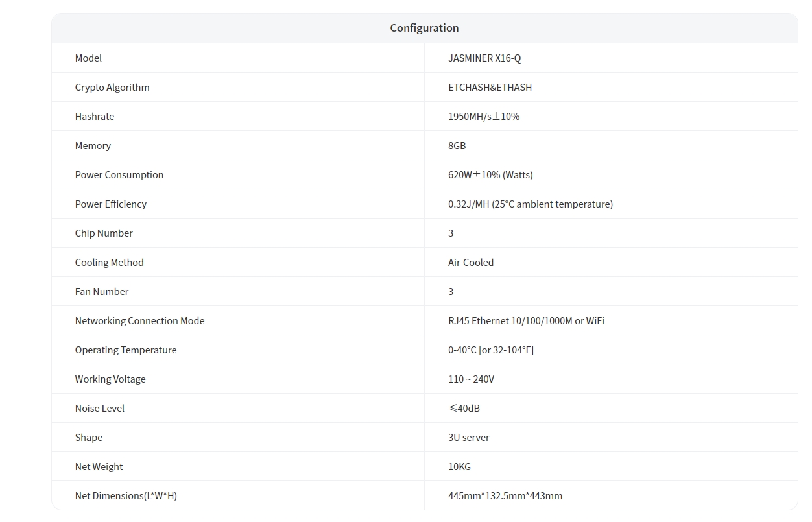Select the Memory row label
Screen dimensions: 812x522
click(93, 146)
